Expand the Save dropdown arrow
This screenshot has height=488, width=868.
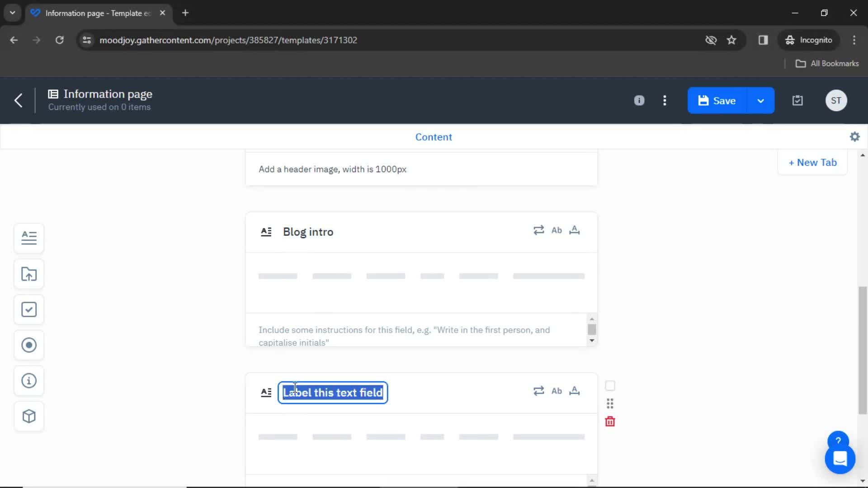click(760, 100)
